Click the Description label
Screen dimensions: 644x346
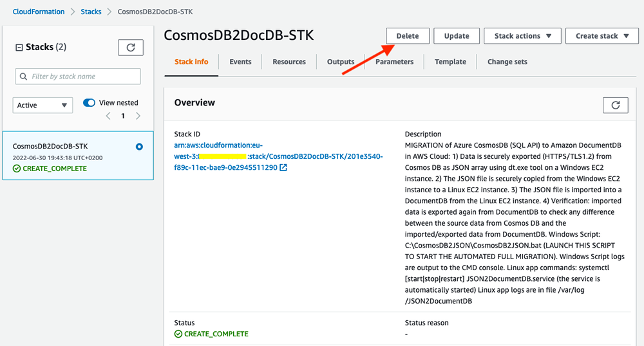point(423,134)
